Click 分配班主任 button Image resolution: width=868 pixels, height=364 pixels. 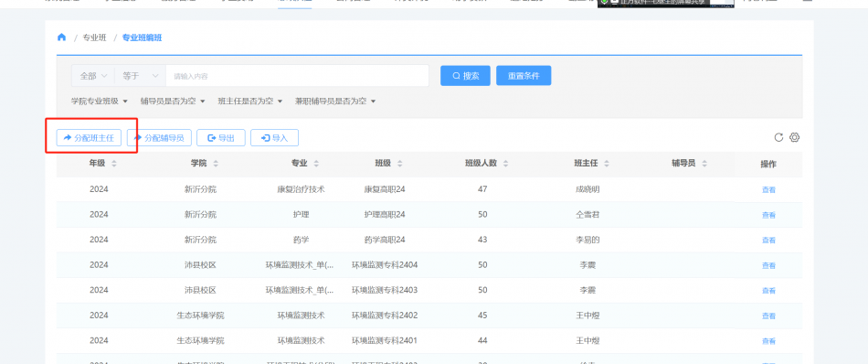pyautogui.click(x=89, y=138)
